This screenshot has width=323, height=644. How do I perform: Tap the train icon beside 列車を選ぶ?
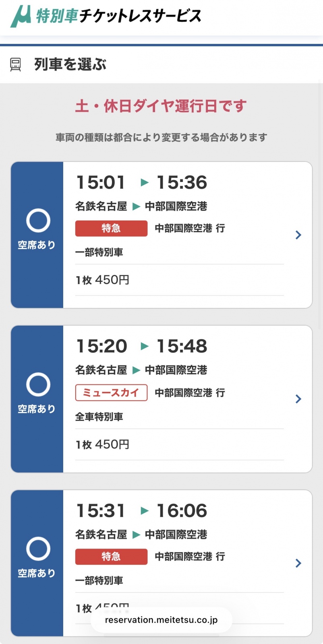pos(15,64)
